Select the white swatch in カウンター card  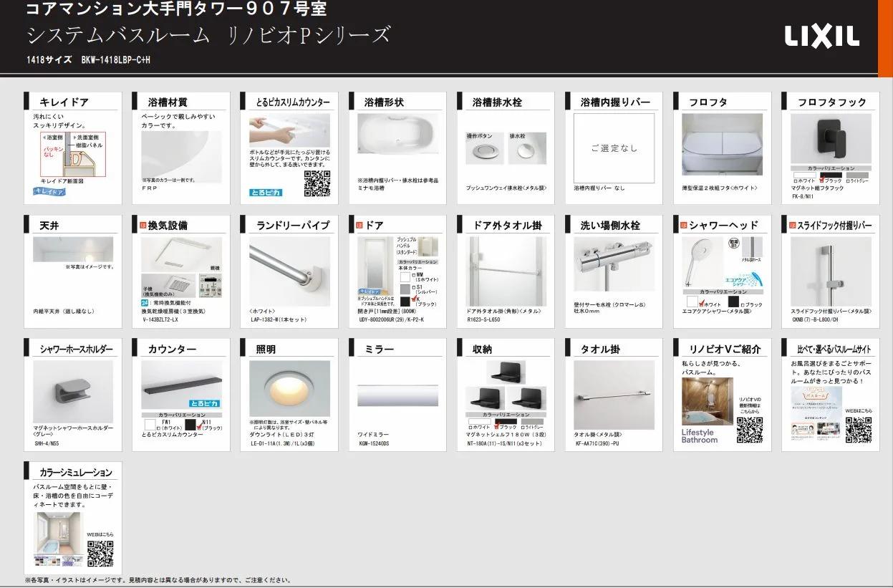(x=149, y=424)
